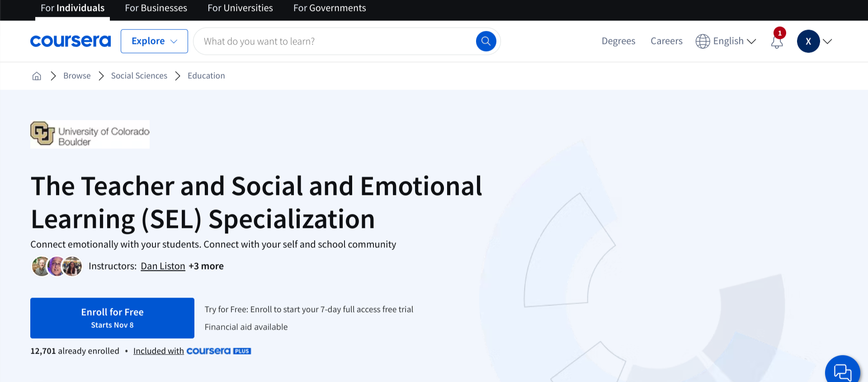The height and width of the screenshot is (382, 868).
Task: Open Dan Liston instructor link
Action: click(x=163, y=266)
